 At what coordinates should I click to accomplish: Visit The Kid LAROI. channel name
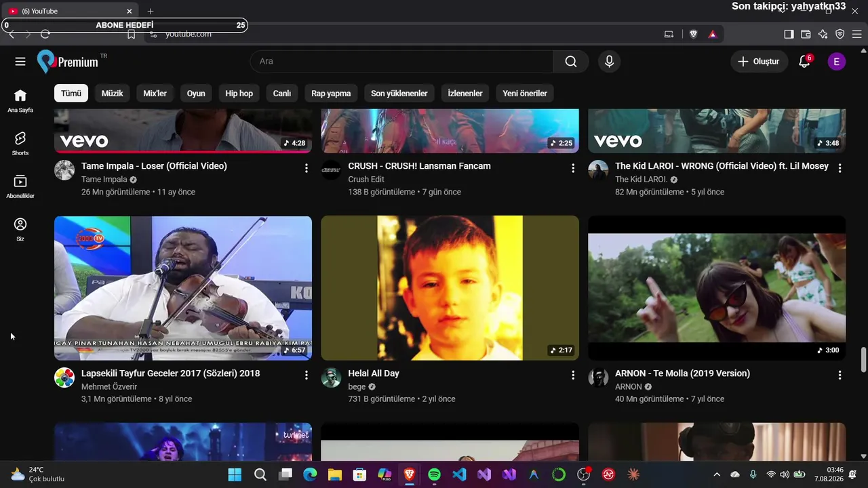pyautogui.click(x=642, y=180)
